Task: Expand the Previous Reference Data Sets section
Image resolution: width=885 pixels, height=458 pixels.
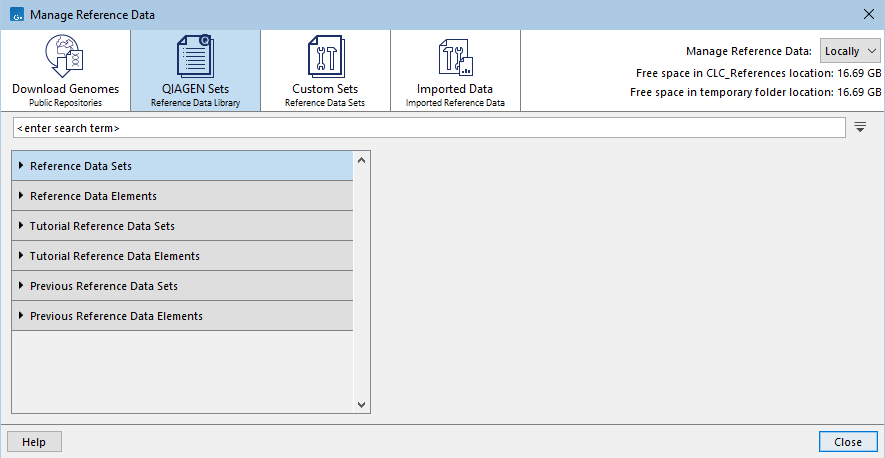Action: [22, 286]
